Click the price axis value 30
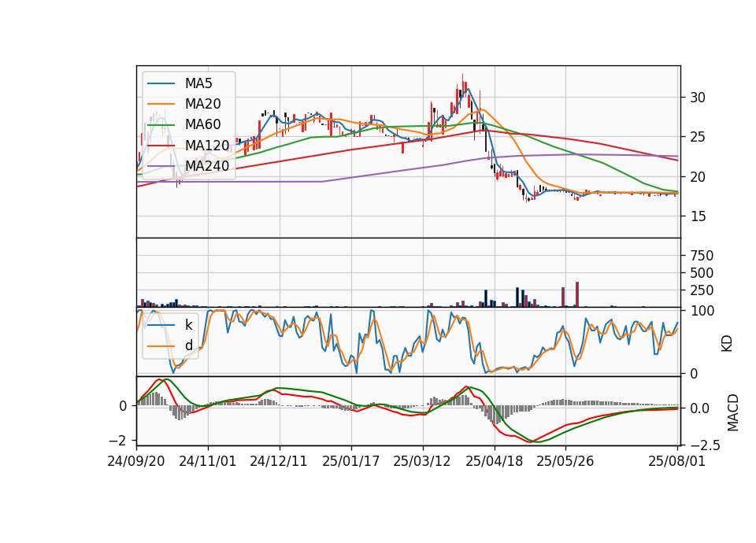The height and width of the screenshot is (543, 756). point(698,98)
